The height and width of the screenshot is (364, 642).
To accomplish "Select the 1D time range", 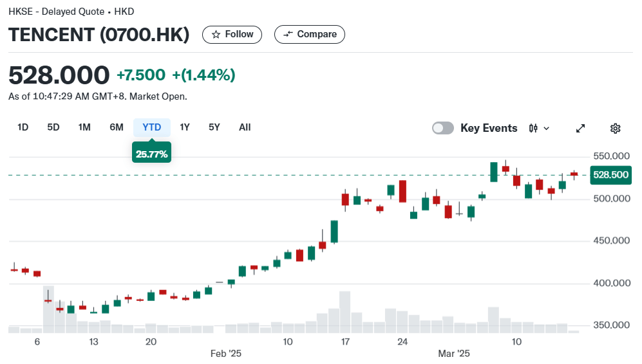I will coord(23,127).
